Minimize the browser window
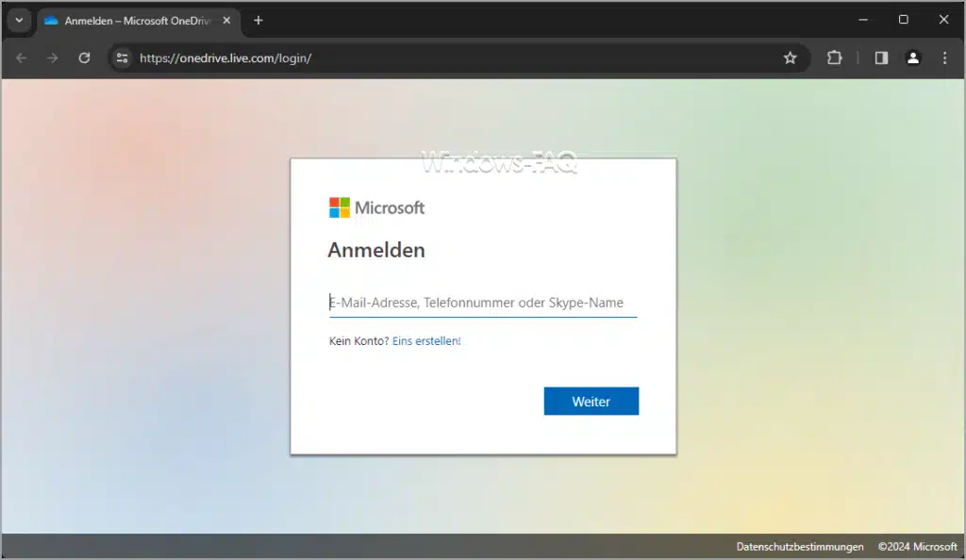This screenshot has width=966, height=560. 863,20
